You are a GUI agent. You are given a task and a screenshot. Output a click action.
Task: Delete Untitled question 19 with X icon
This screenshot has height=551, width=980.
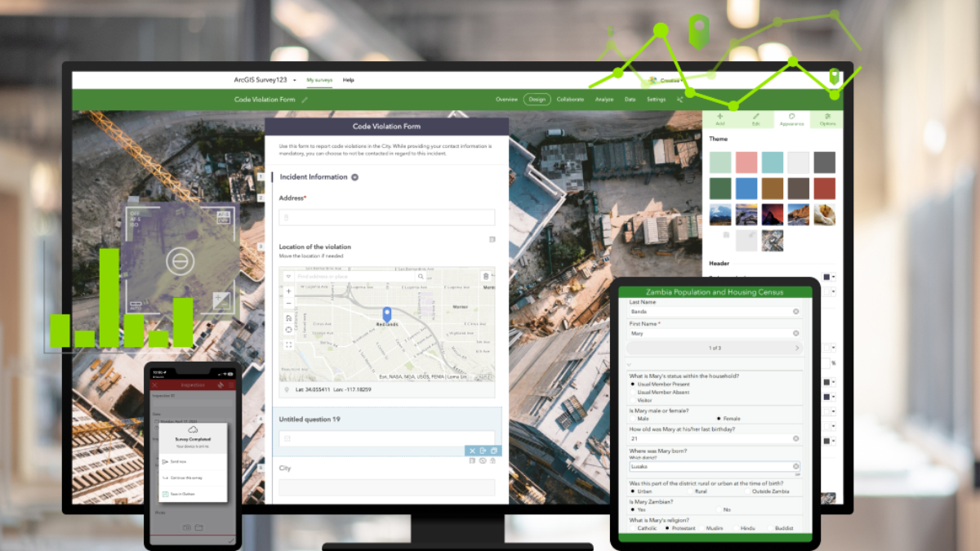472,451
